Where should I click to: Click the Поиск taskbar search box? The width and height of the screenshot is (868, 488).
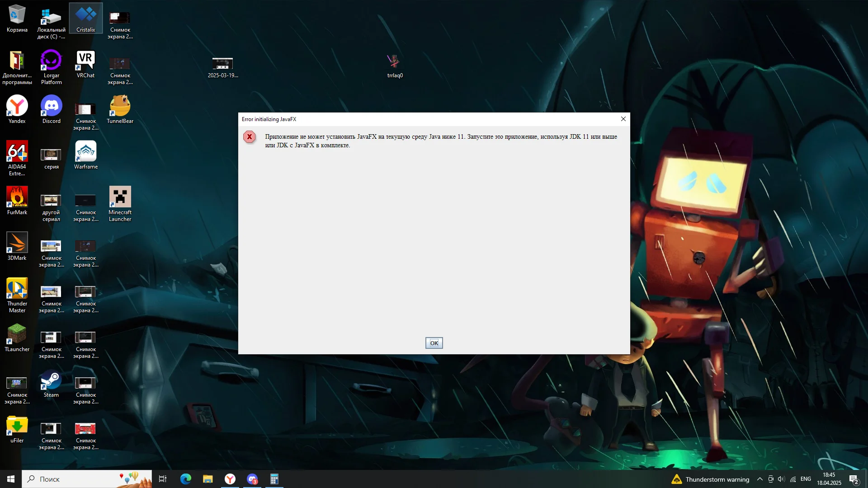[87, 479]
